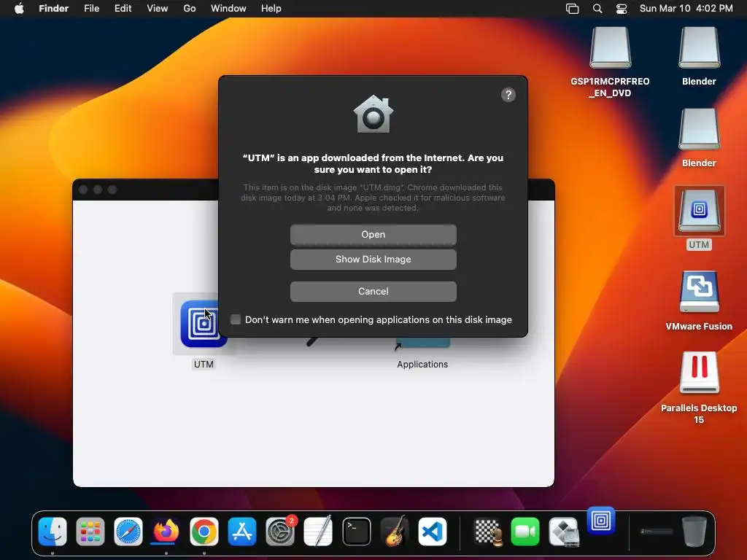Select the UTM app icon in disk window
747x560 pixels.
coord(203,324)
